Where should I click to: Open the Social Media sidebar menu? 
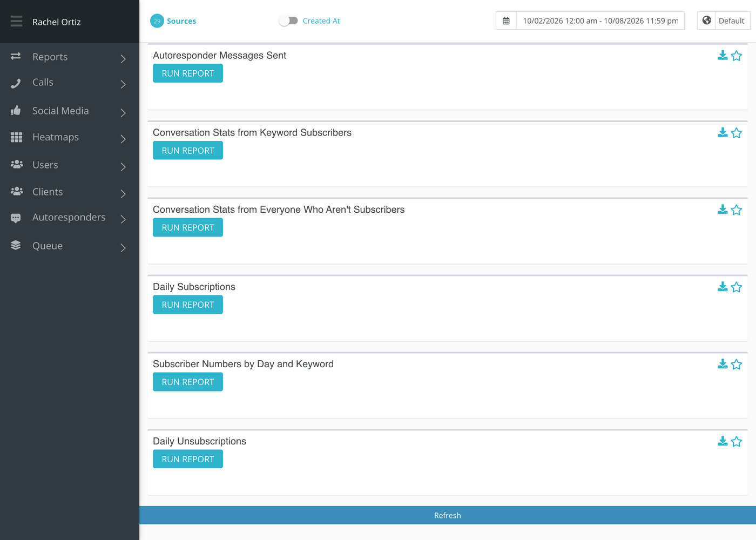pyautogui.click(x=70, y=111)
